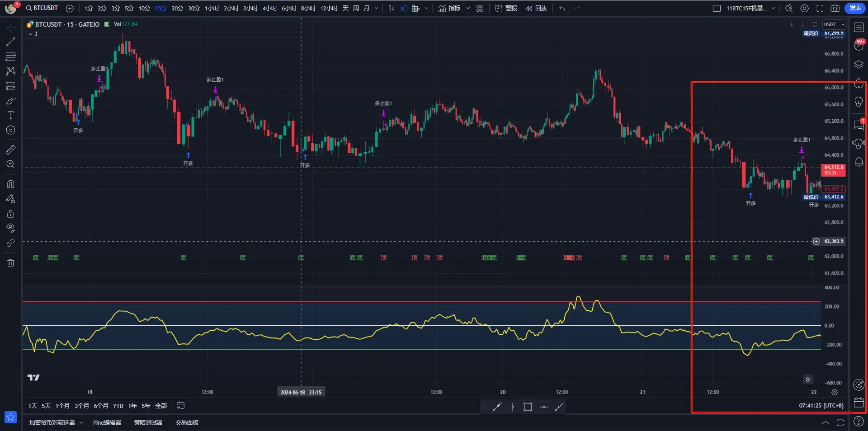
Task: Open the forecasting and measurement tools
Action: 11,86
